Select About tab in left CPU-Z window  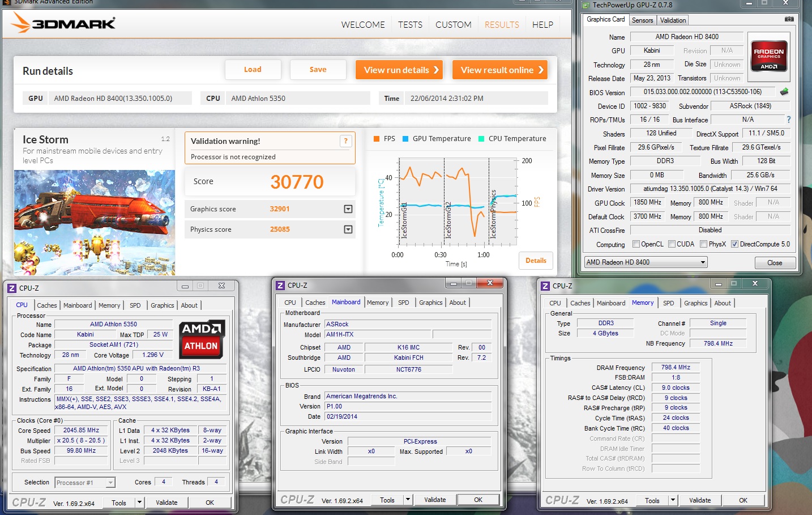189,305
